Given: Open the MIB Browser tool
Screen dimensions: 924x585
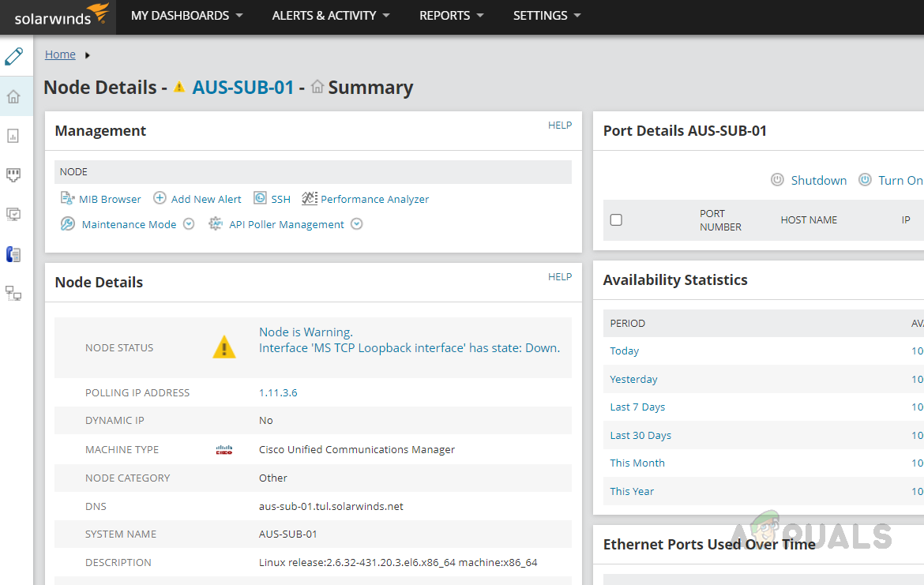Looking at the screenshot, I should [109, 199].
